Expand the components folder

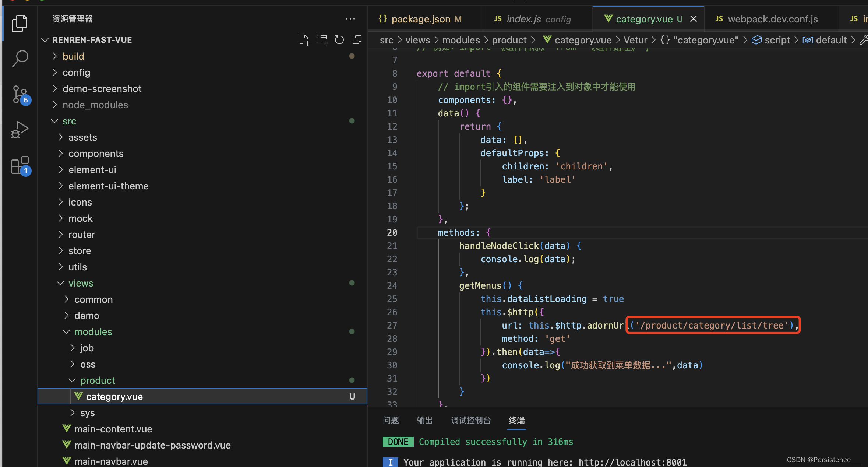point(202,153)
